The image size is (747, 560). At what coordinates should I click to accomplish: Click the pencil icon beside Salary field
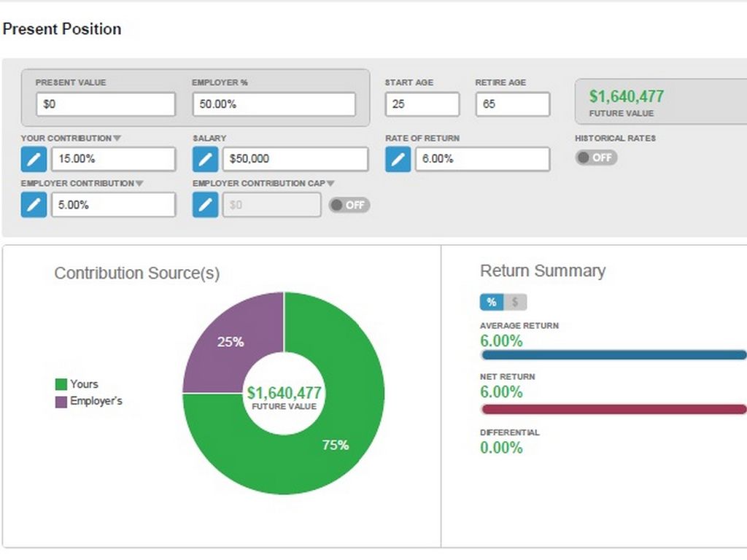pyautogui.click(x=206, y=159)
